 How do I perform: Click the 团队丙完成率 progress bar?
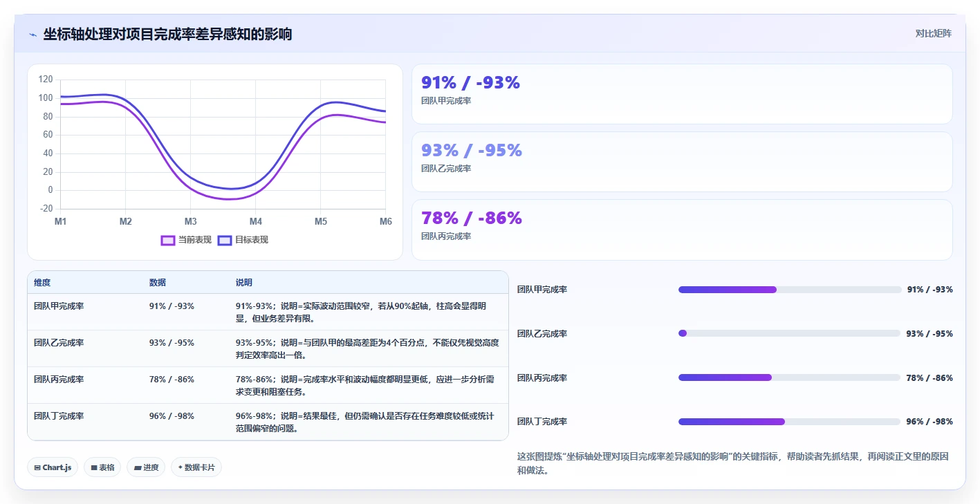(x=789, y=377)
